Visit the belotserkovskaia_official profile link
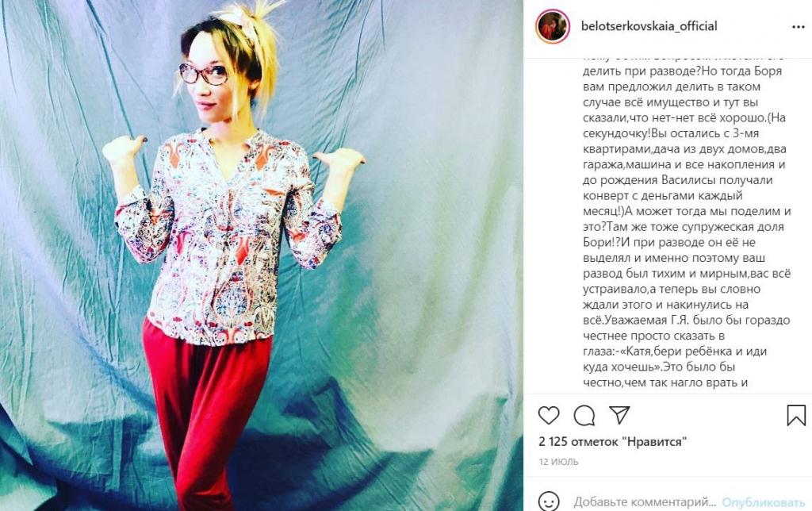This screenshot has height=511, width=812. [x=649, y=26]
